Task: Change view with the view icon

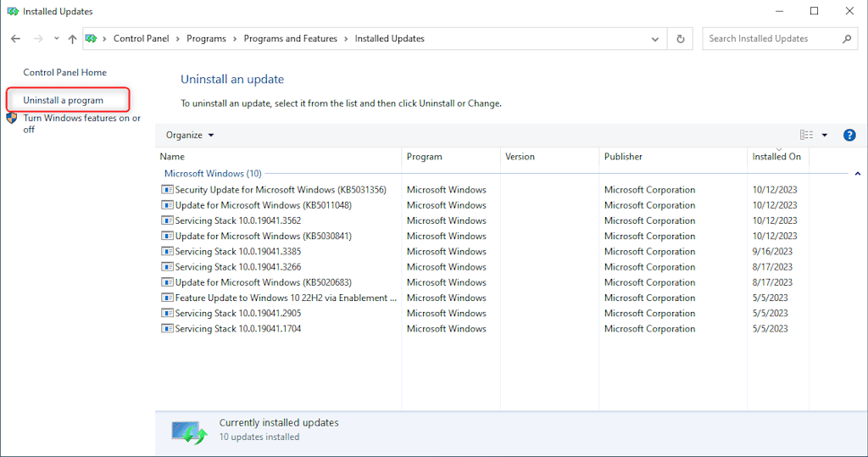Action: (x=807, y=135)
